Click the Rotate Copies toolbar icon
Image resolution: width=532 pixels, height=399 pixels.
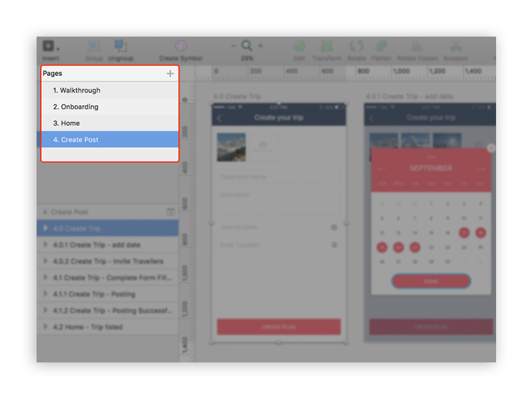[418, 46]
